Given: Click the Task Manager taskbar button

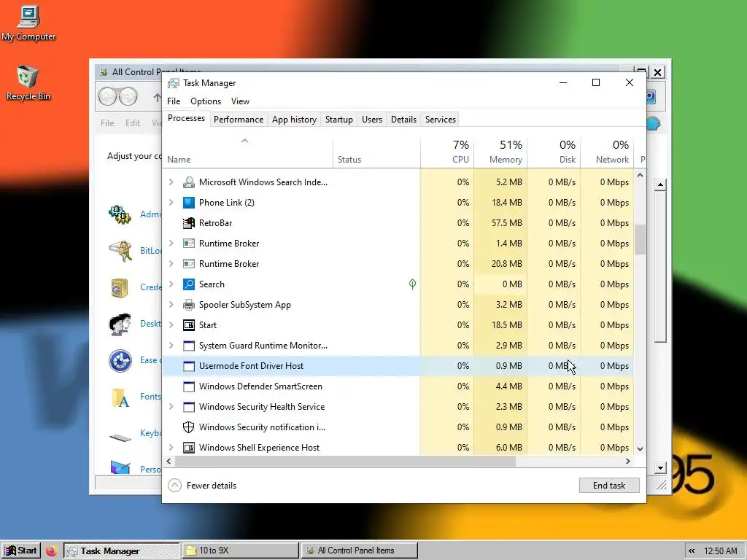Looking at the screenshot, I should tap(122, 551).
